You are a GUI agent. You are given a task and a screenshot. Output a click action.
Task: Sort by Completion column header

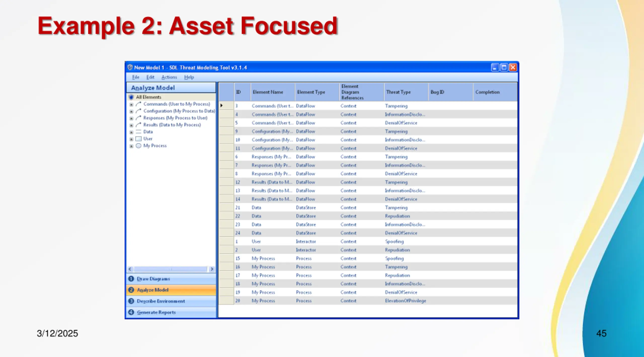coord(495,92)
